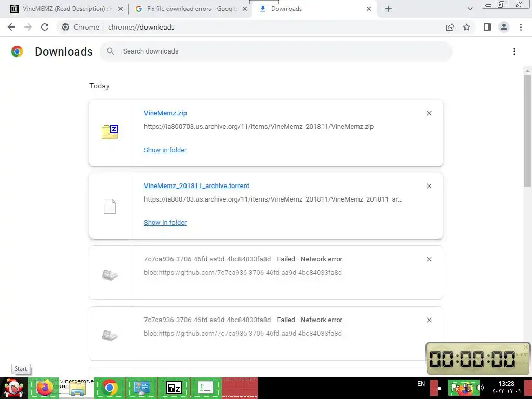The height and width of the screenshot is (399, 532).
Task: Open the checklist app taskbar icon
Action: tap(206, 388)
